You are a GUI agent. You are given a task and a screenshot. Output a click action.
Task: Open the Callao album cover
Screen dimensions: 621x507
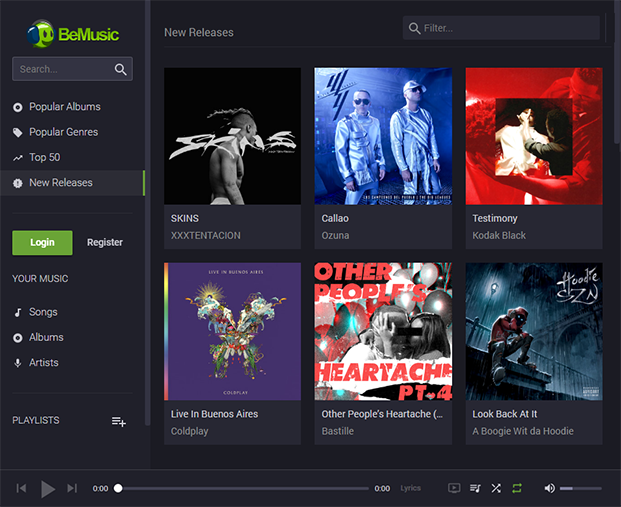[383, 136]
